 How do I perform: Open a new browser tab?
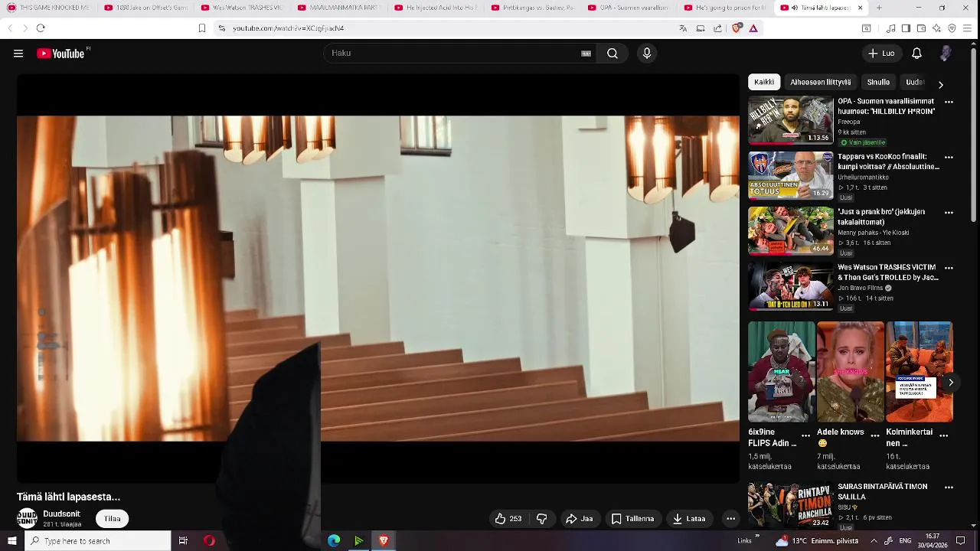[x=879, y=8]
